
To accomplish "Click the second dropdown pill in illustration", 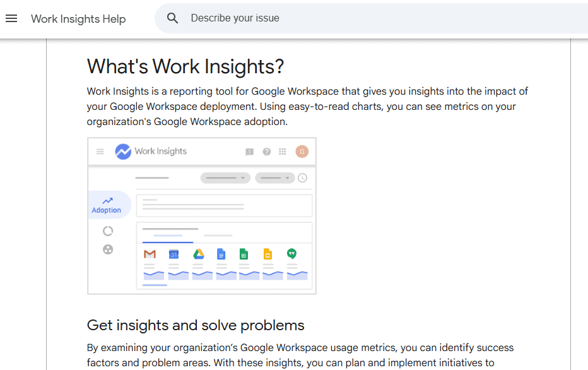I will click(275, 178).
